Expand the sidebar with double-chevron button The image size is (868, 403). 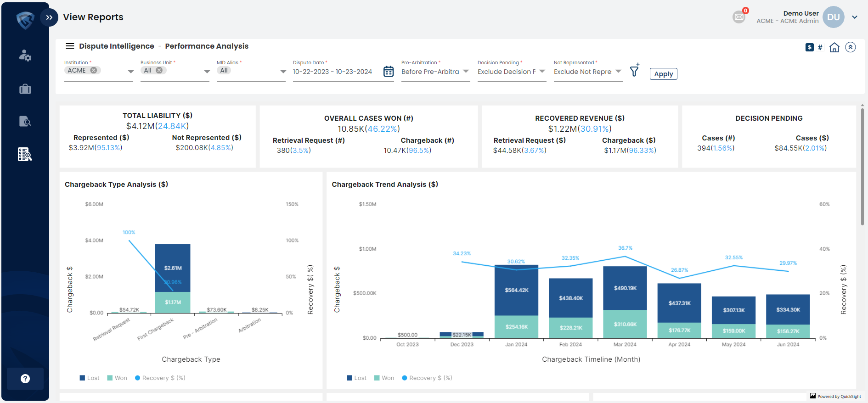click(49, 17)
